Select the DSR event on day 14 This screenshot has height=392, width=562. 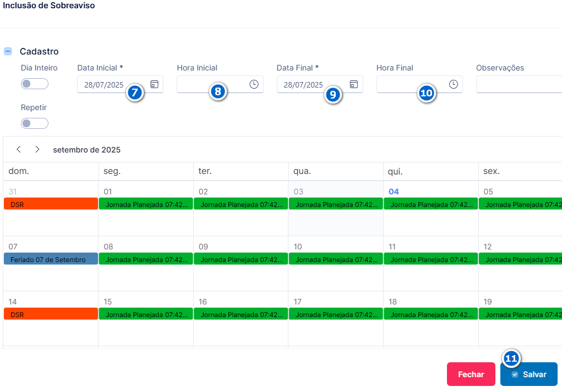click(x=51, y=314)
